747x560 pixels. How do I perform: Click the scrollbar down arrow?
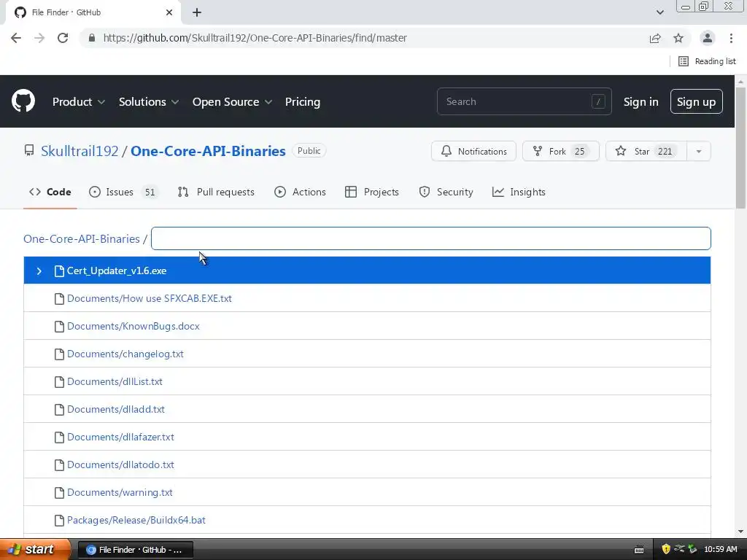(741, 532)
